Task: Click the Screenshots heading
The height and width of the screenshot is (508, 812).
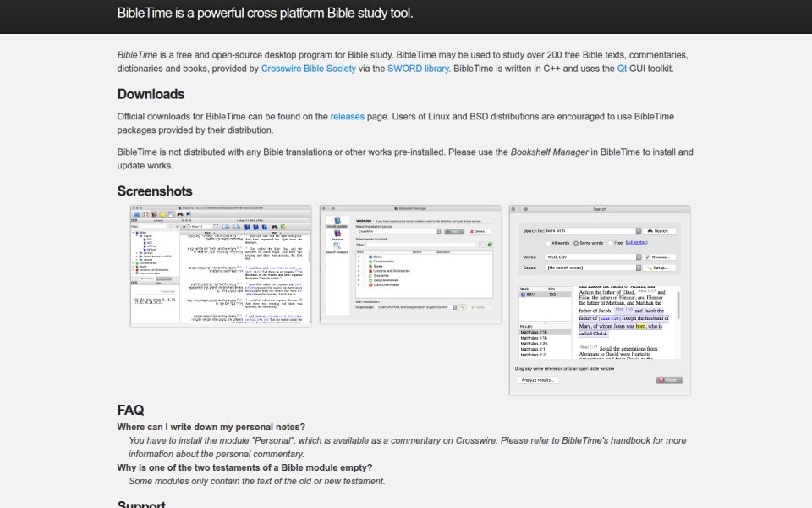Action: pyautogui.click(x=155, y=191)
